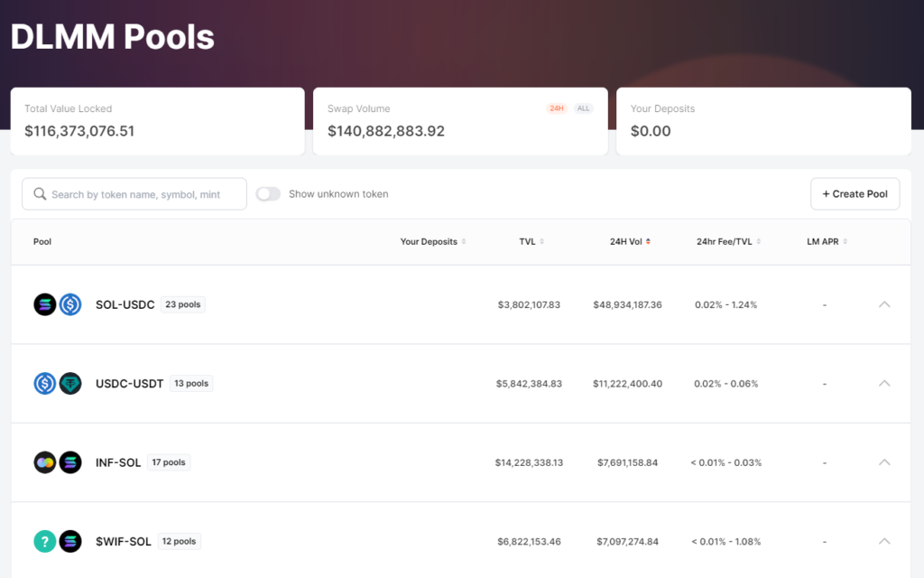
Task: Click the USDC coin icon in SOL-USDC row
Action: click(70, 304)
